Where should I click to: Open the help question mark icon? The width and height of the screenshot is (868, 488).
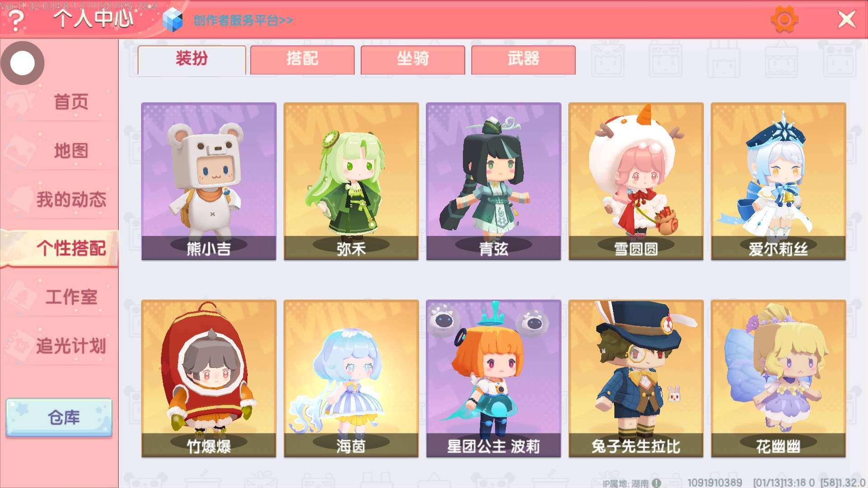pyautogui.click(x=16, y=20)
